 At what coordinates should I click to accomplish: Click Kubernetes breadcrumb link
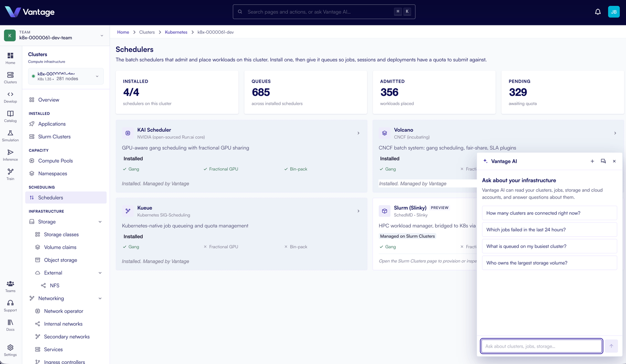176,32
